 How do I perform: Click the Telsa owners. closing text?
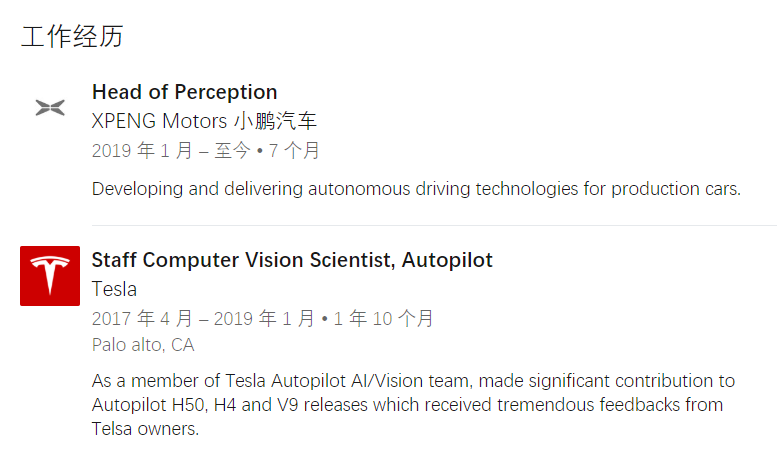pos(146,429)
